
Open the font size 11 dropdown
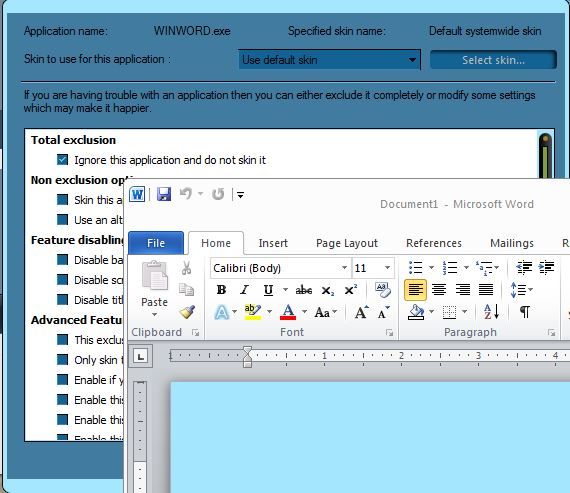[x=388, y=268]
